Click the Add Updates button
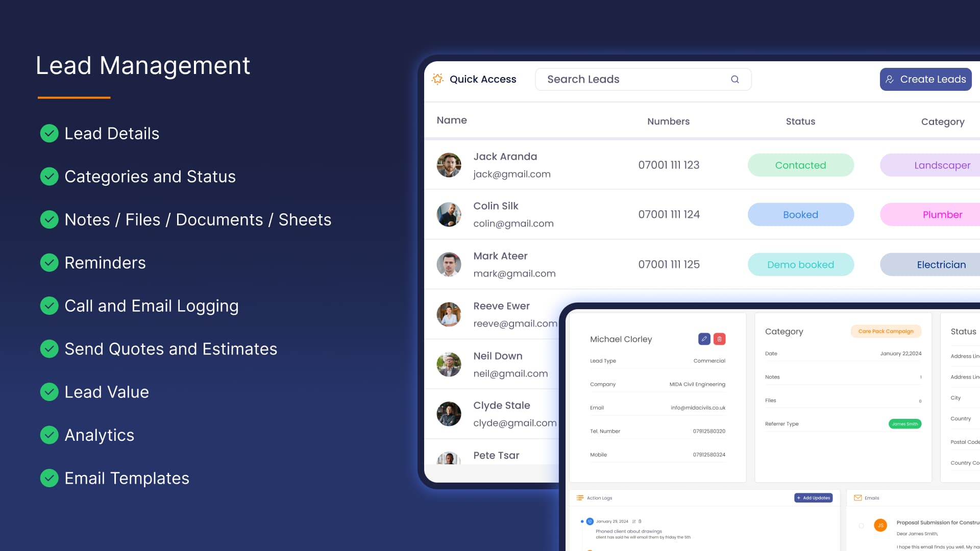This screenshot has height=551, width=980. [x=814, y=498]
